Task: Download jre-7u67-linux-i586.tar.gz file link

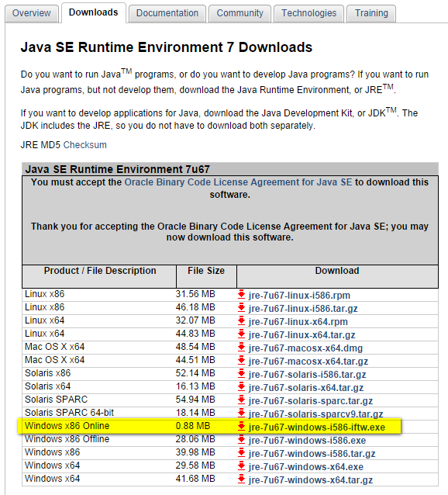Action: point(303,309)
